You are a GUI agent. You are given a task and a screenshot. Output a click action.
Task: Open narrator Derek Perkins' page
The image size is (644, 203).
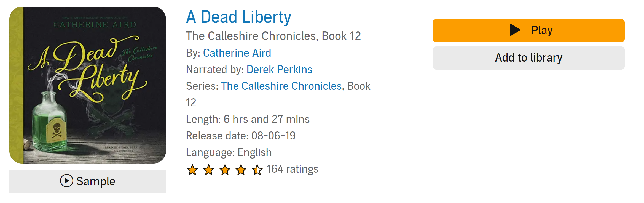tap(279, 70)
